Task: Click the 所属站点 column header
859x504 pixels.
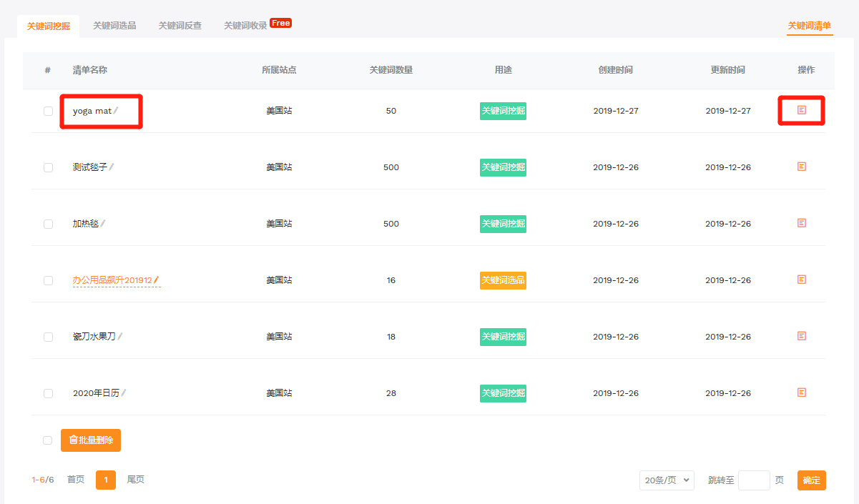Action: 279,70
